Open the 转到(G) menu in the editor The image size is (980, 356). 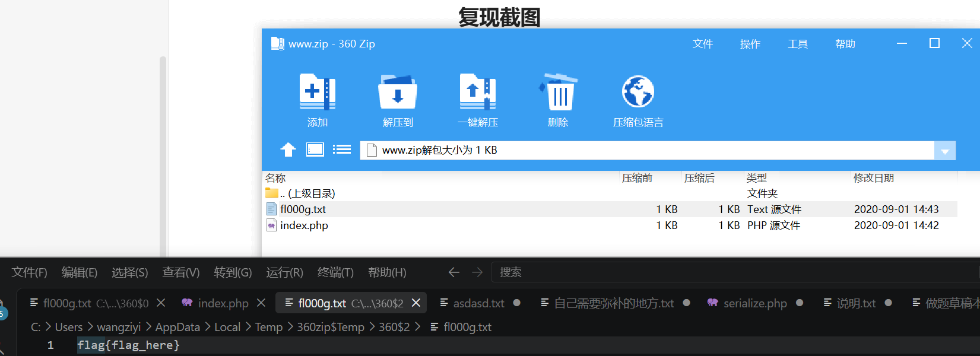233,272
